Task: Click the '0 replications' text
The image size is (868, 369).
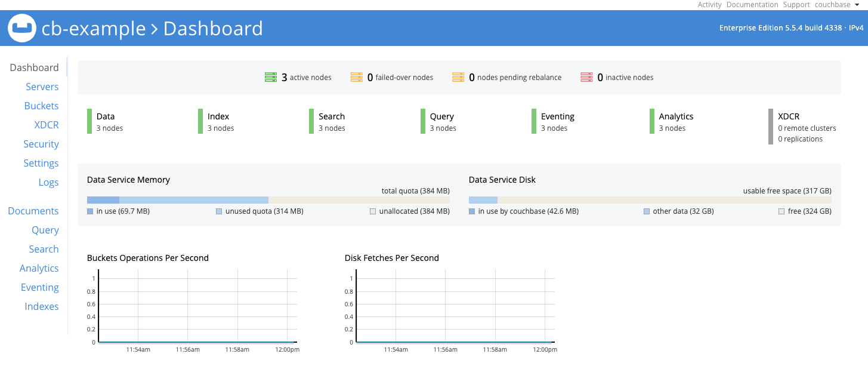Action: (x=801, y=139)
